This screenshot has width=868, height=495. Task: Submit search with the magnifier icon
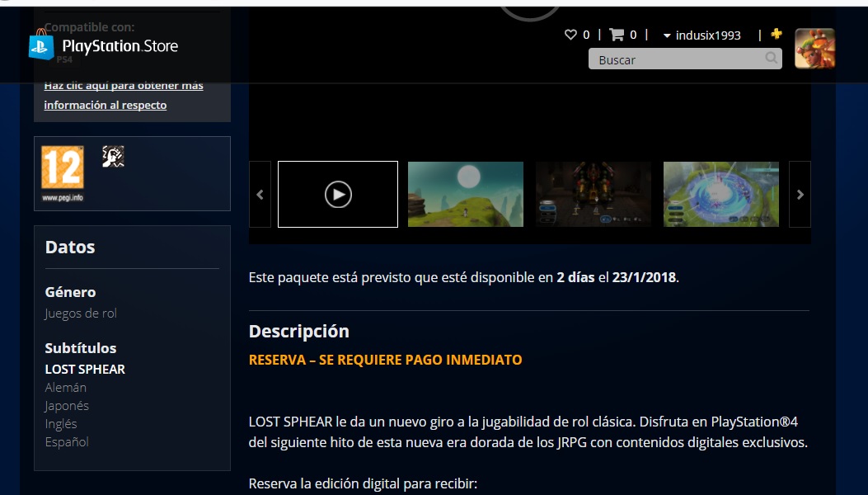[x=771, y=58]
